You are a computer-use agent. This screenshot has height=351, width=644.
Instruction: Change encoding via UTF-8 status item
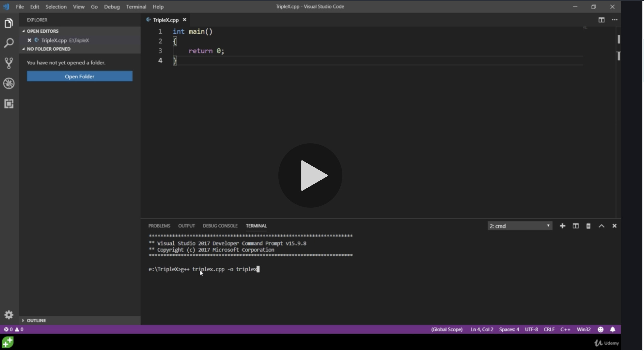click(x=531, y=330)
